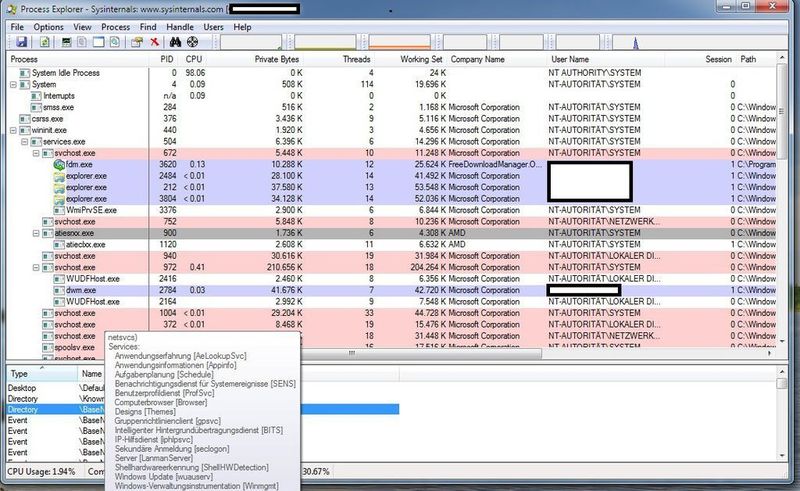Select the fdm.exe process icon
Image resolution: width=800 pixels, height=491 pixels.
[59, 164]
